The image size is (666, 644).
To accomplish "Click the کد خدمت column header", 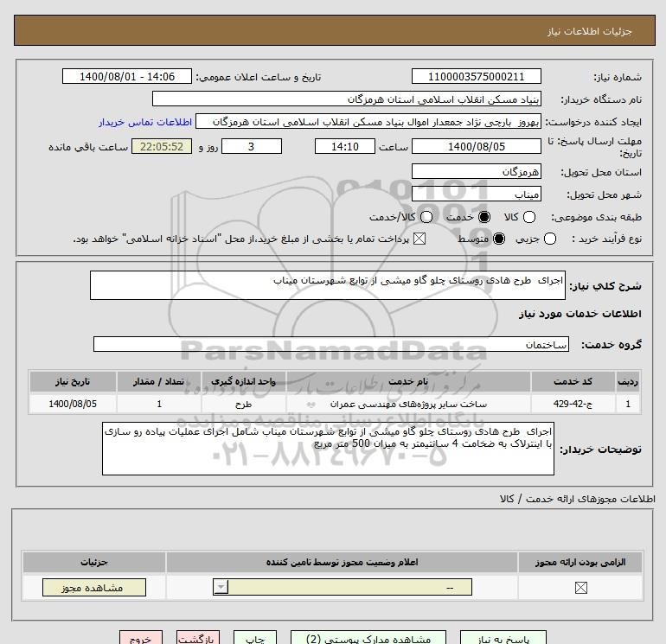I will [x=572, y=381].
